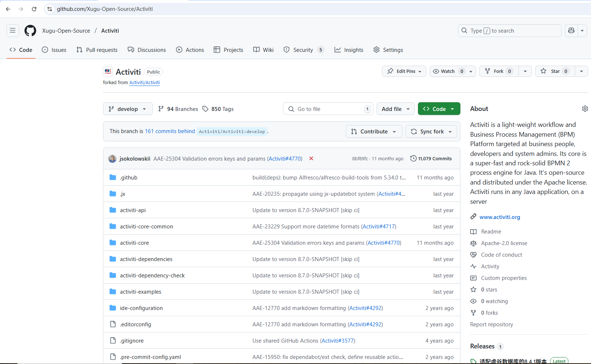Click the About section settings gear
The image size is (591, 364).
pyautogui.click(x=585, y=109)
